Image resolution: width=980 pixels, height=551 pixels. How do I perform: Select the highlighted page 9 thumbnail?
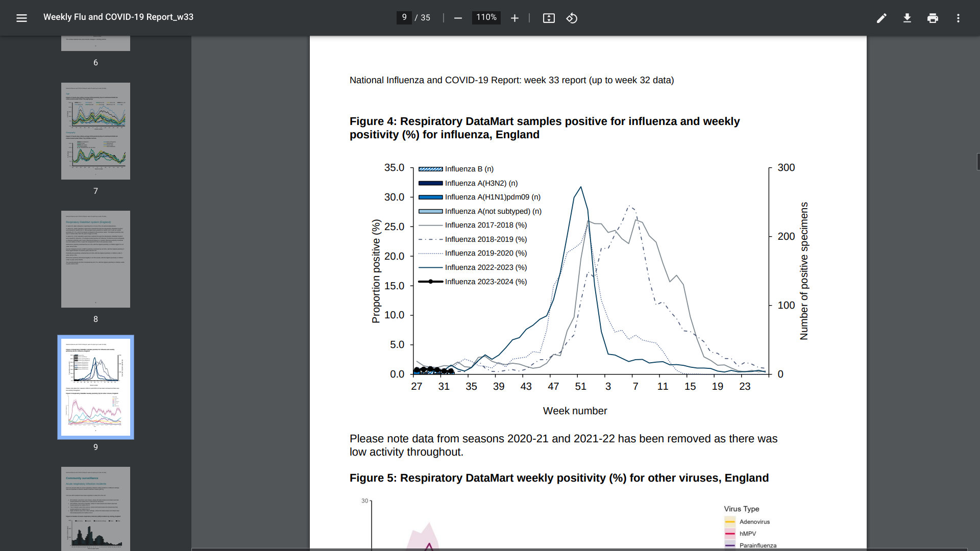[x=95, y=387]
